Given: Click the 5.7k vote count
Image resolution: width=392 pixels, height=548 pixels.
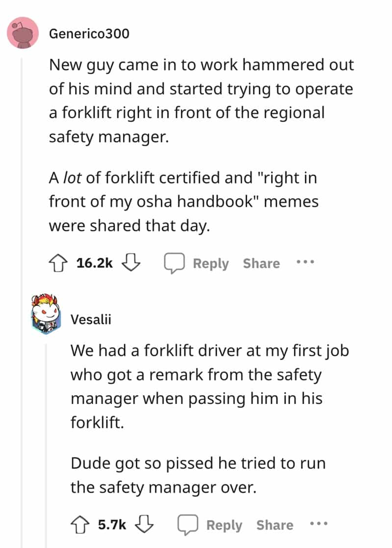Looking at the screenshot, I should tap(112, 525).
